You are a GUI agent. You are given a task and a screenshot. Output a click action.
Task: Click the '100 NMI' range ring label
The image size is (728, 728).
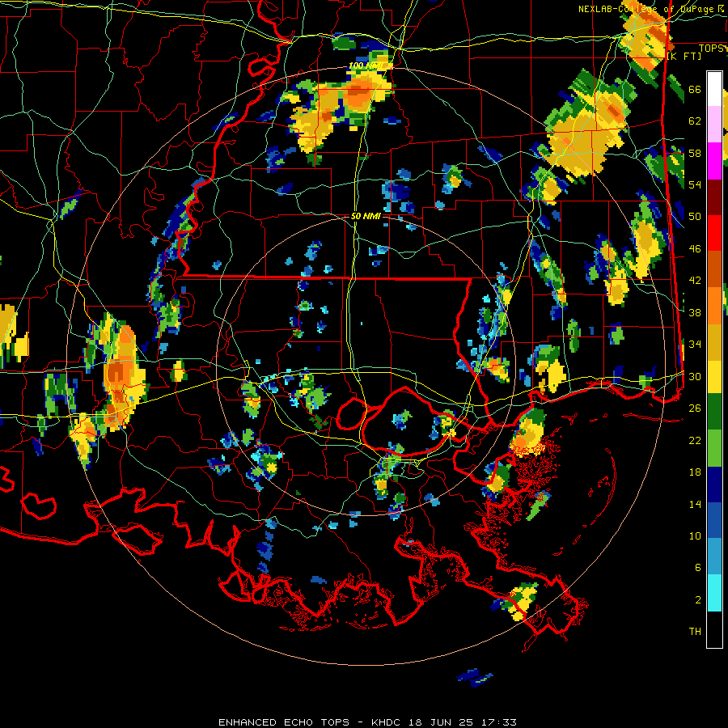[366, 66]
